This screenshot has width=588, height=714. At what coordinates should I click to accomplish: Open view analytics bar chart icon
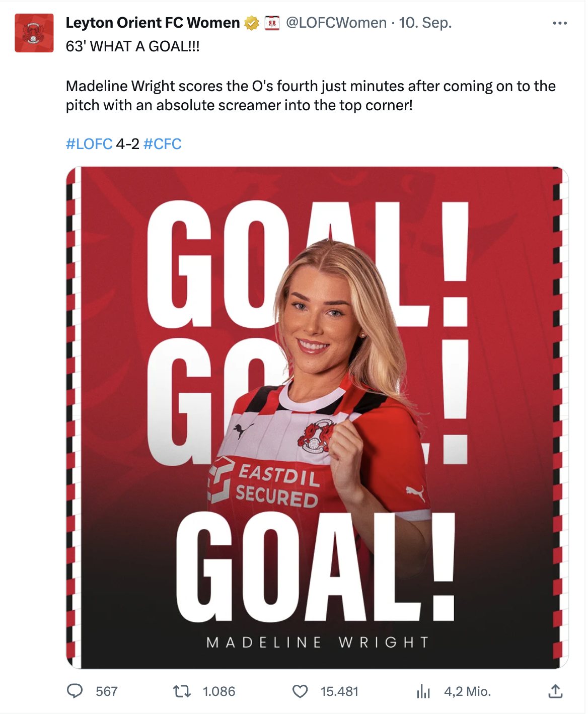[423, 691]
